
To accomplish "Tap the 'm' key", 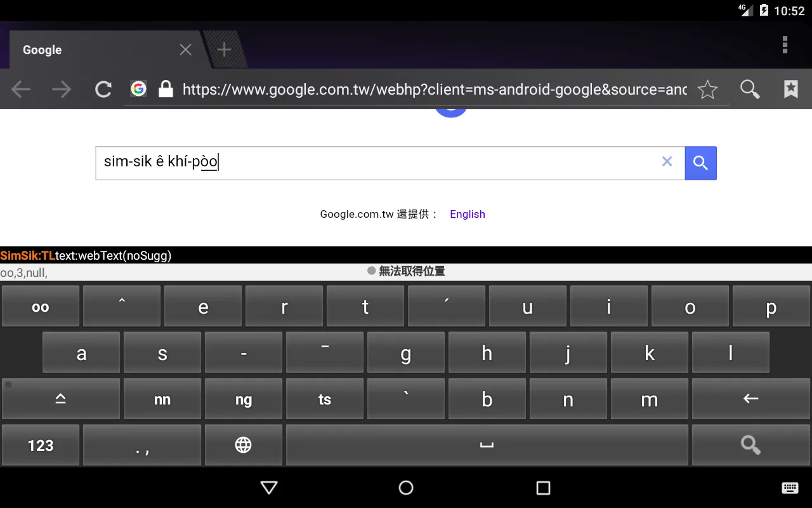I will click(x=650, y=398).
